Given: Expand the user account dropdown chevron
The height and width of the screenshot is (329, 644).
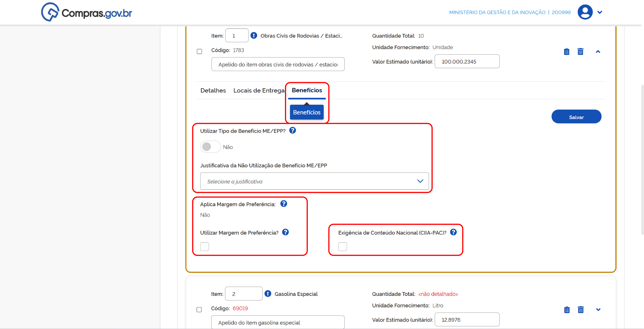Looking at the screenshot, I should point(600,12).
